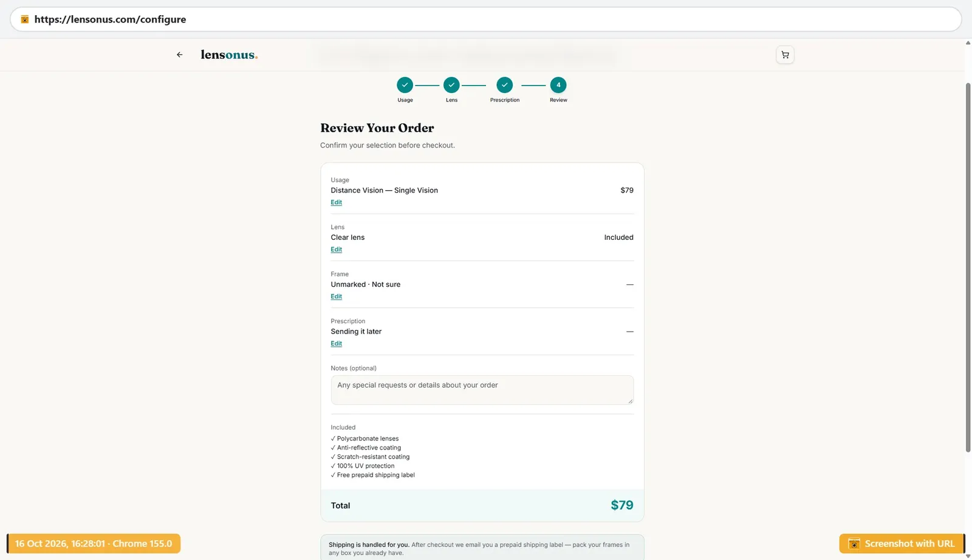
Task: Click the 'Scratch-resistant coating' included item
Action: pos(370,457)
